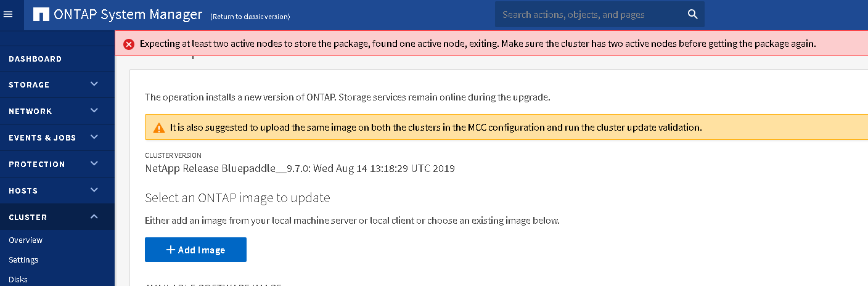Click the NetApp logo icon

tap(41, 15)
